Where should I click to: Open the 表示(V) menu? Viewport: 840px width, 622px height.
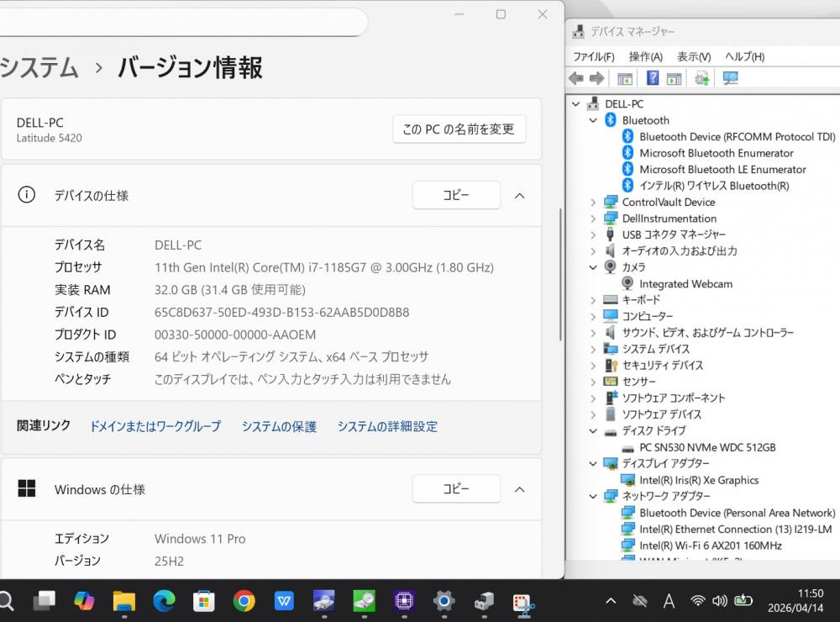click(x=694, y=56)
